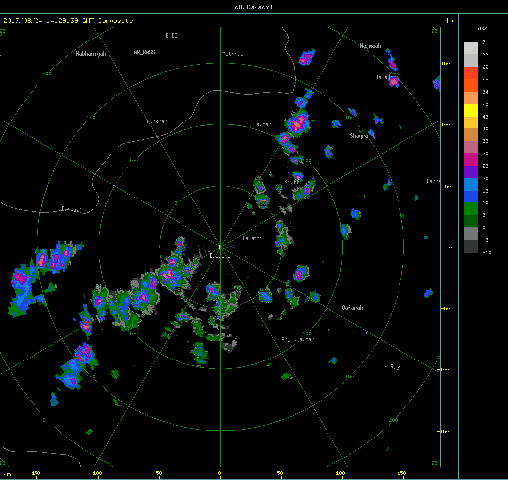The width and height of the screenshot is (508, 480).
Task: Pick the darkest charcoal swatch ending the legend
Action: [471, 246]
